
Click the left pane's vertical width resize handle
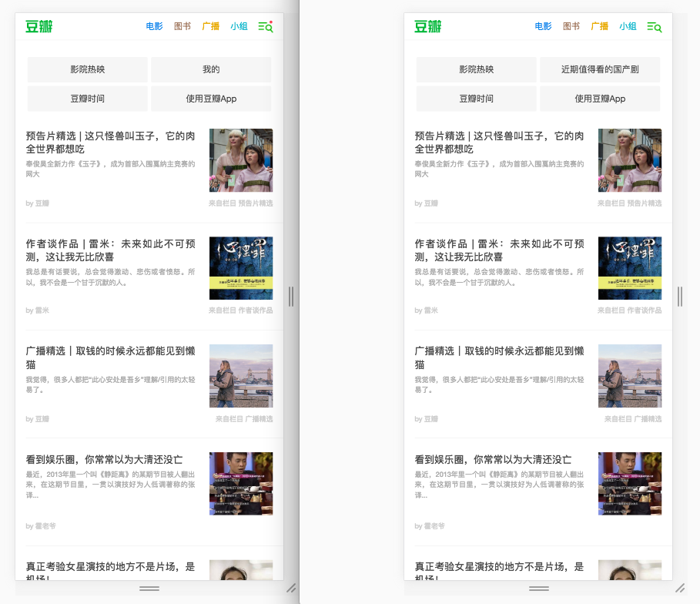click(x=291, y=297)
